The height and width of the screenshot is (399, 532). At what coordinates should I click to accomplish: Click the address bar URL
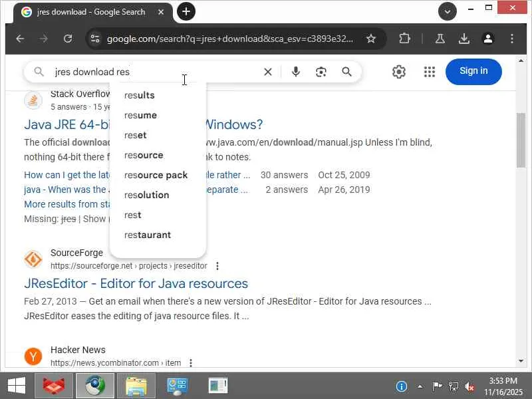tap(230, 39)
